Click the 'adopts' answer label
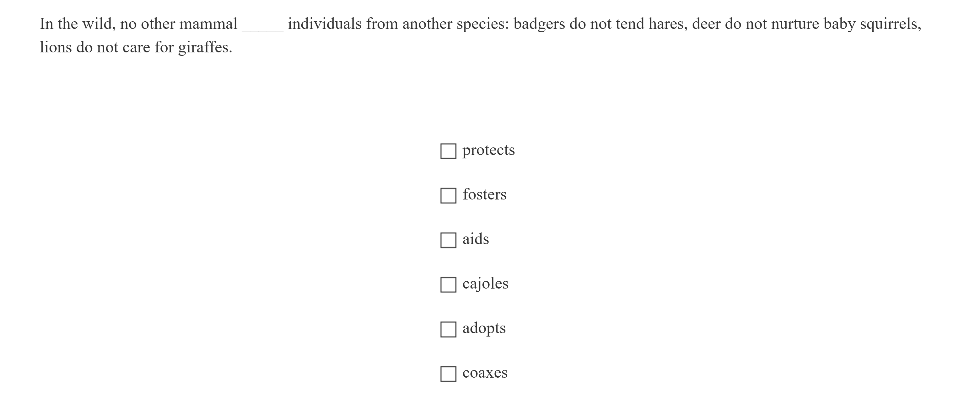This screenshot has height=393, width=980. [x=484, y=328]
